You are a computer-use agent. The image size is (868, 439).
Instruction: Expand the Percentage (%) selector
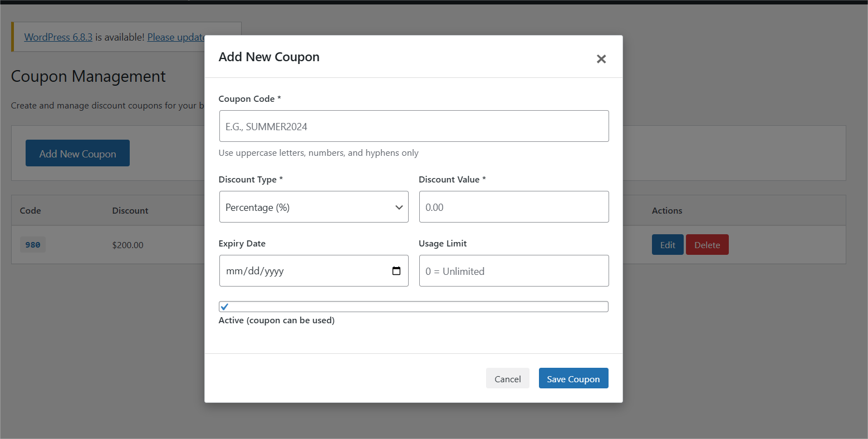click(x=313, y=206)
